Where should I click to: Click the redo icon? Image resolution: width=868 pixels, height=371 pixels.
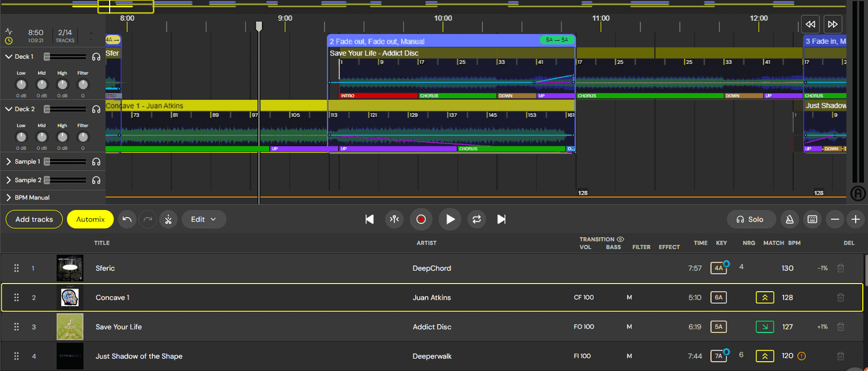click(148, 219)
